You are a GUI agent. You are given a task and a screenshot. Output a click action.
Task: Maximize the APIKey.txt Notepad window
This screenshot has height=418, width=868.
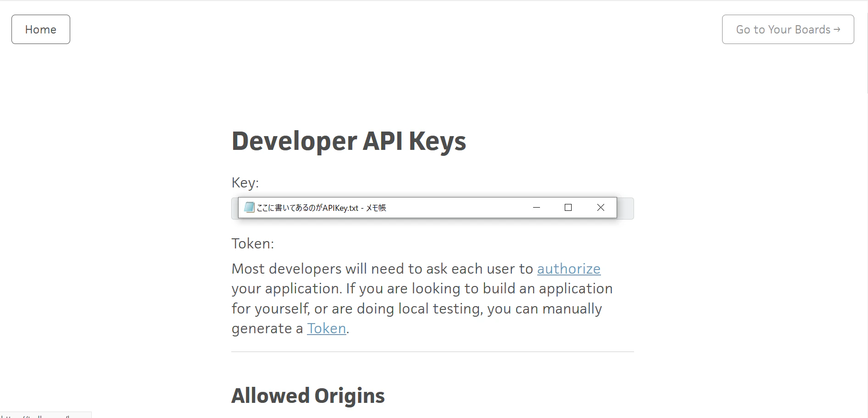[x=568, y=208]
